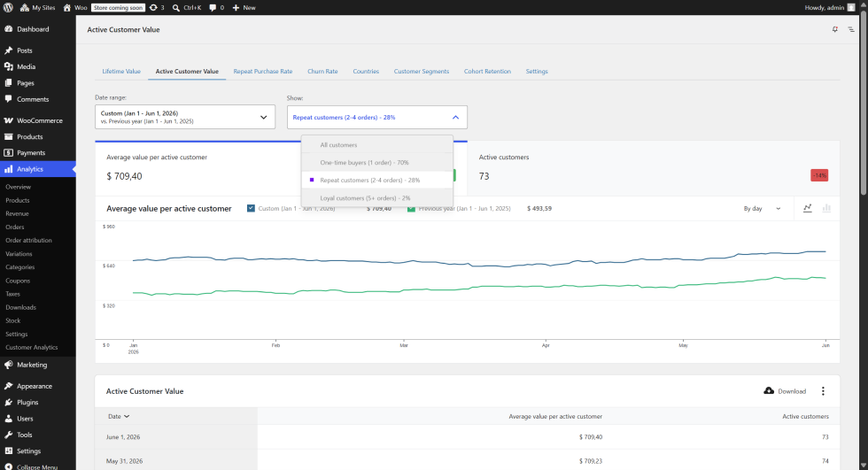The image size is (868, 470).
Task: Collapse the admin sidebar menu
Action: click(x=37, y=466)
